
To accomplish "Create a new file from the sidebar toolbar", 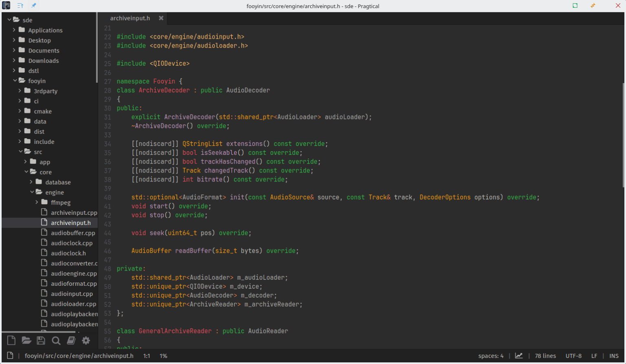I will [11, 340].
